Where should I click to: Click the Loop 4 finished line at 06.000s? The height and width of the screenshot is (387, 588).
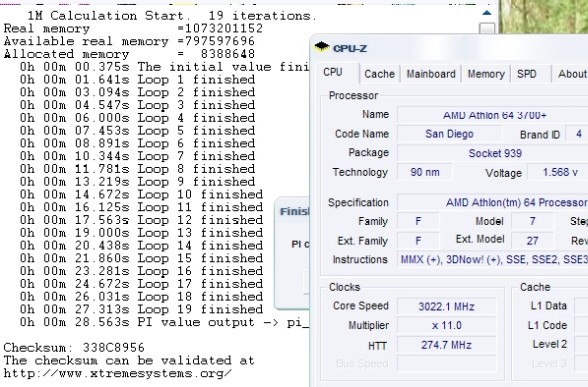coord(137,118)
